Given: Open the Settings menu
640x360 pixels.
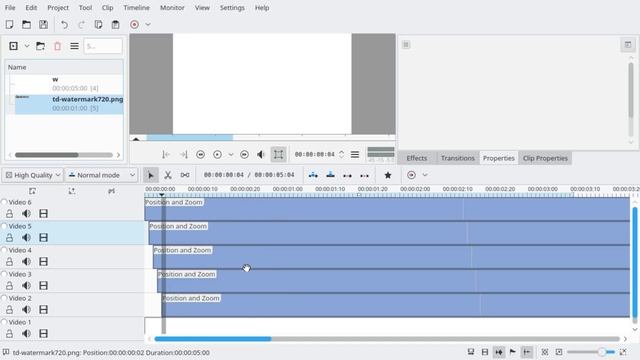Looking at the screenshot, I should tap(232, 8).
